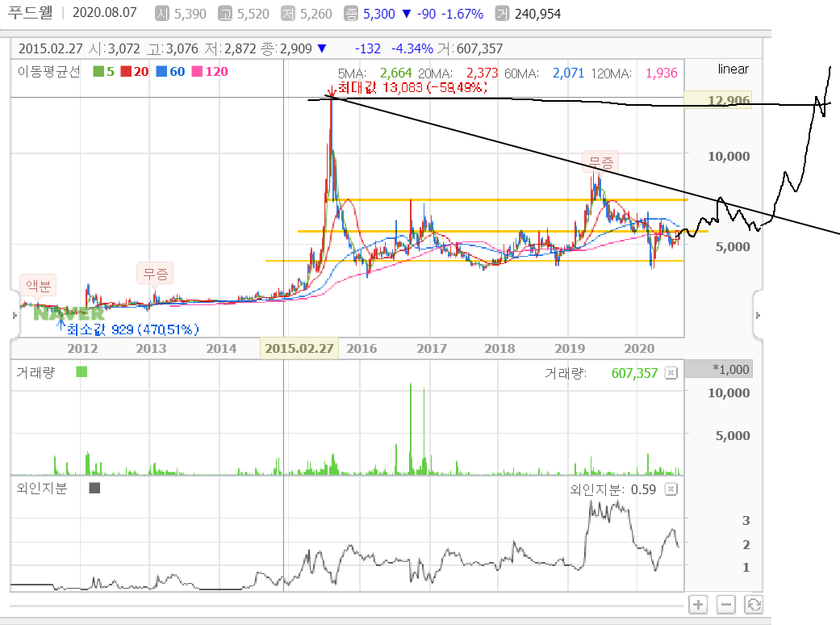Click the 2014 year label on axis

221,348
